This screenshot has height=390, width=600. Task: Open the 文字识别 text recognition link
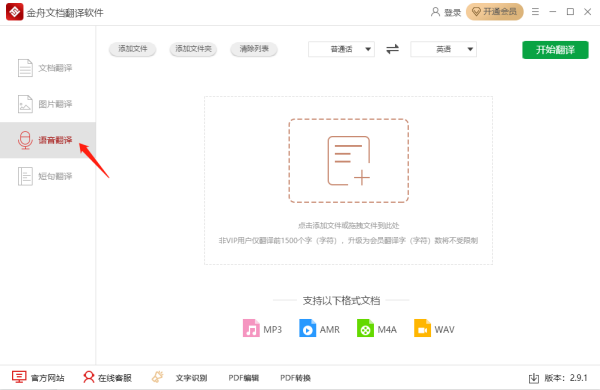(191, 378)
